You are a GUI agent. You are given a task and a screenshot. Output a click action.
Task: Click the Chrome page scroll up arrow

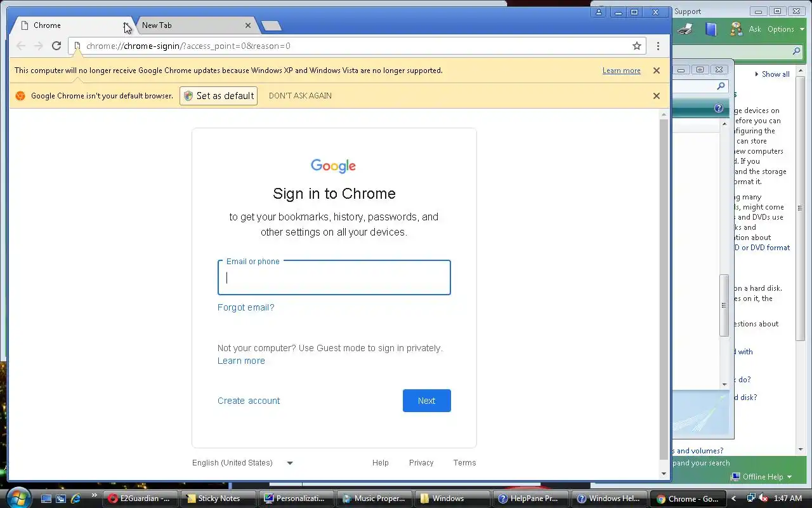[x=664, y=115]
